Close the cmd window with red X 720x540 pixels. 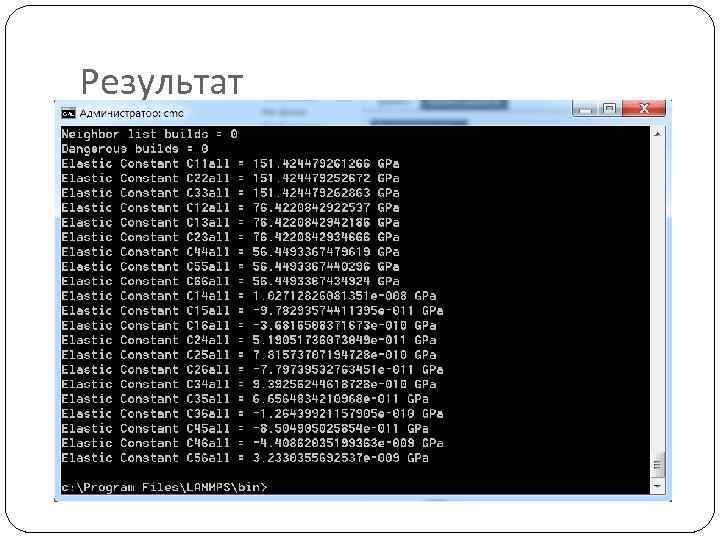[x=644, y=109]
